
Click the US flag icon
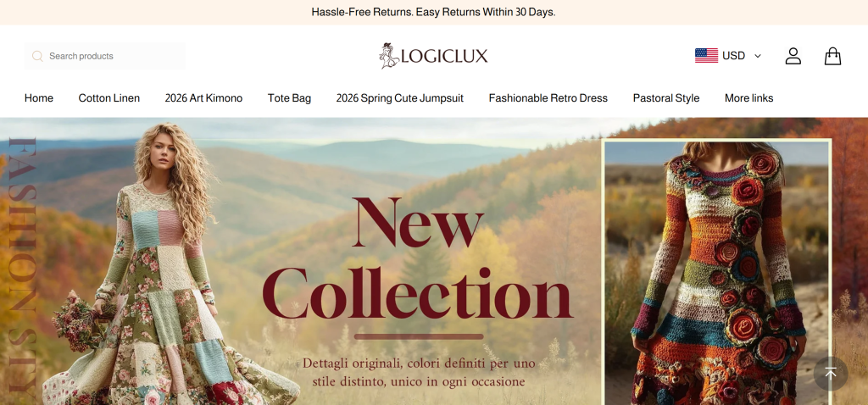click(x=706, y=56)
